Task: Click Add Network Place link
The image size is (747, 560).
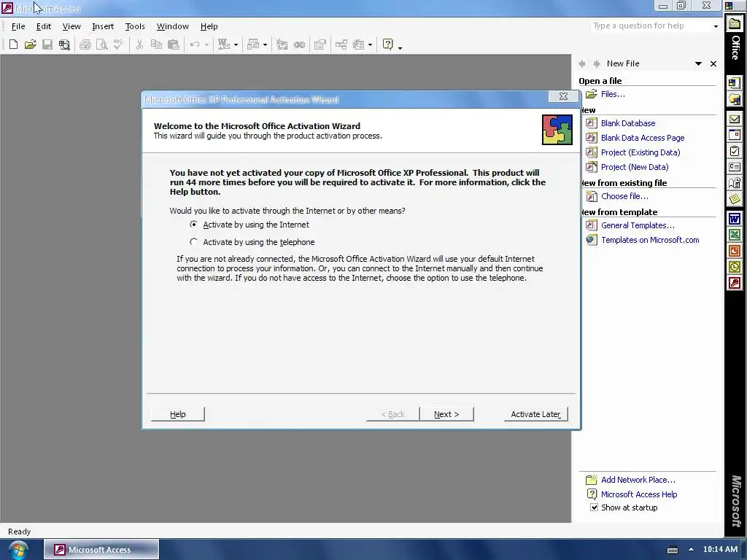Action: pyautogui.click(x=638, y=480)
